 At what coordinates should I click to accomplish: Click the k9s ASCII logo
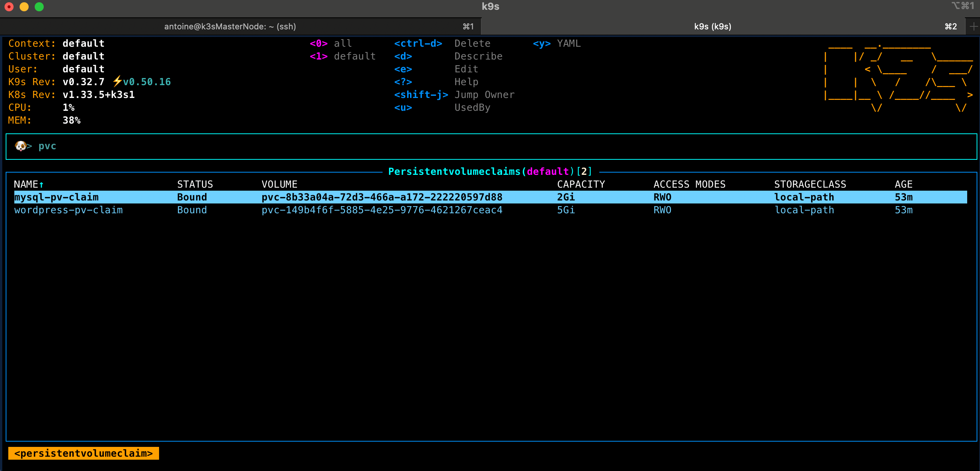(x=898, y=78)
